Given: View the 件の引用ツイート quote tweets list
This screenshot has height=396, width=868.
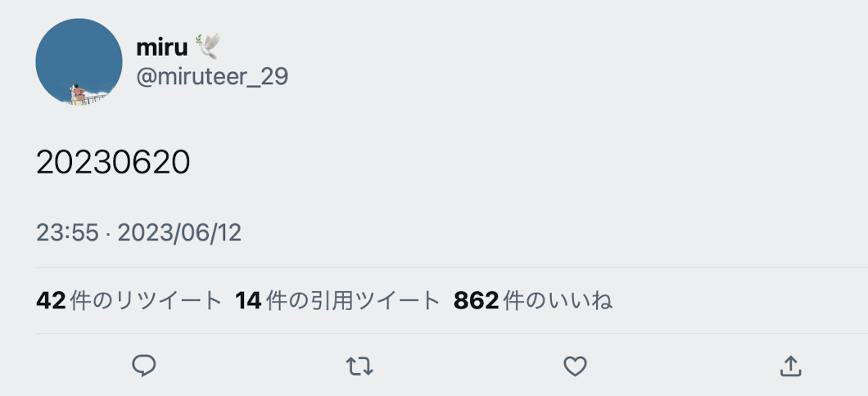Looking at the screenshot, I should 354,301.
